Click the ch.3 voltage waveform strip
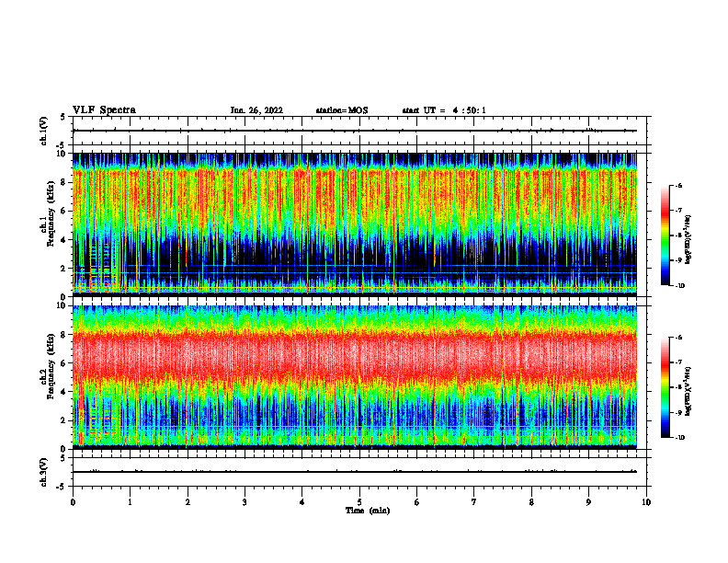 tap(359, 472)
